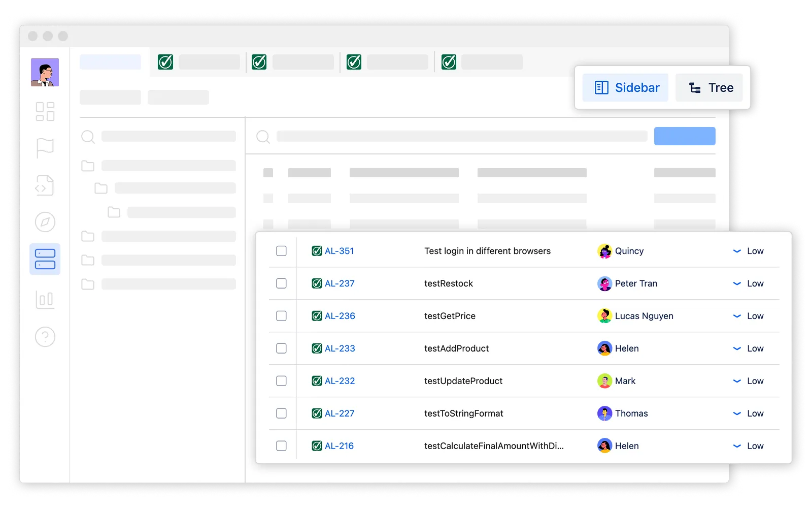This screenshot has width=812, height=508.
Task: Click the compass icon in sidebar
Action: 45,222
